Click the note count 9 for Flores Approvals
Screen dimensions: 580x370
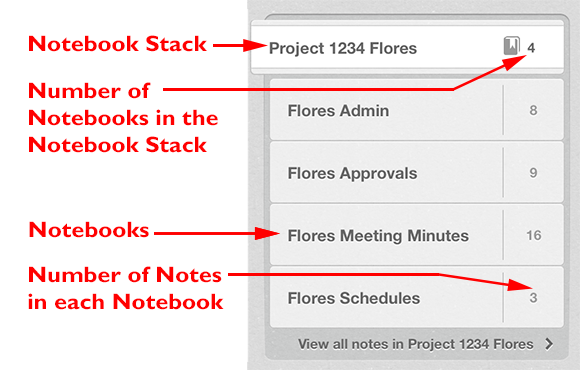(x=533, y=173)
